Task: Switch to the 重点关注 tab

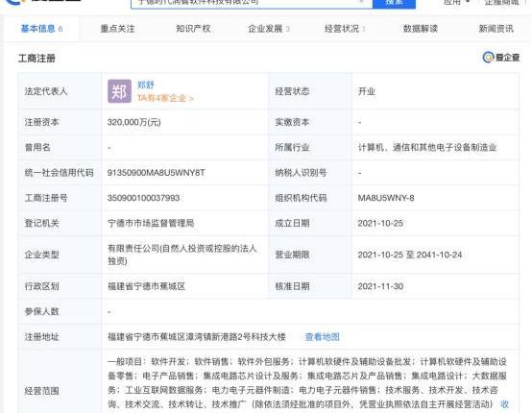Action: tap(117, 29)
